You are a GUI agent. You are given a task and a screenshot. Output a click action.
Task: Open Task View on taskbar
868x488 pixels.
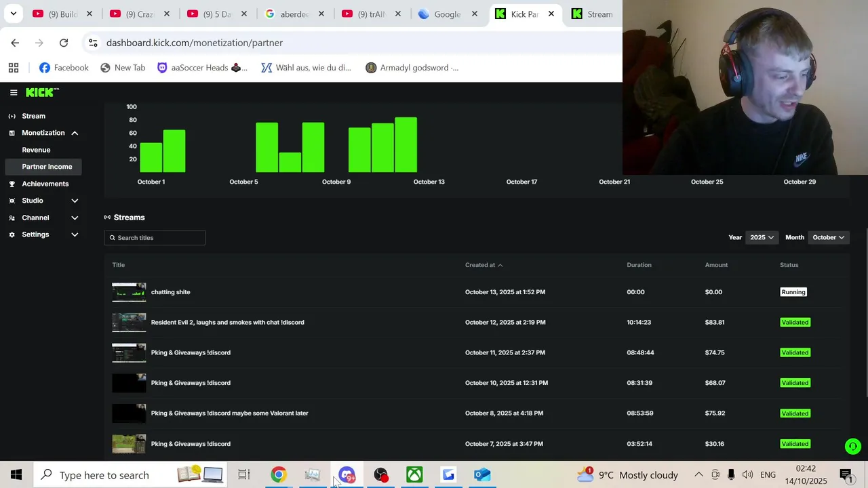(244, 475)
